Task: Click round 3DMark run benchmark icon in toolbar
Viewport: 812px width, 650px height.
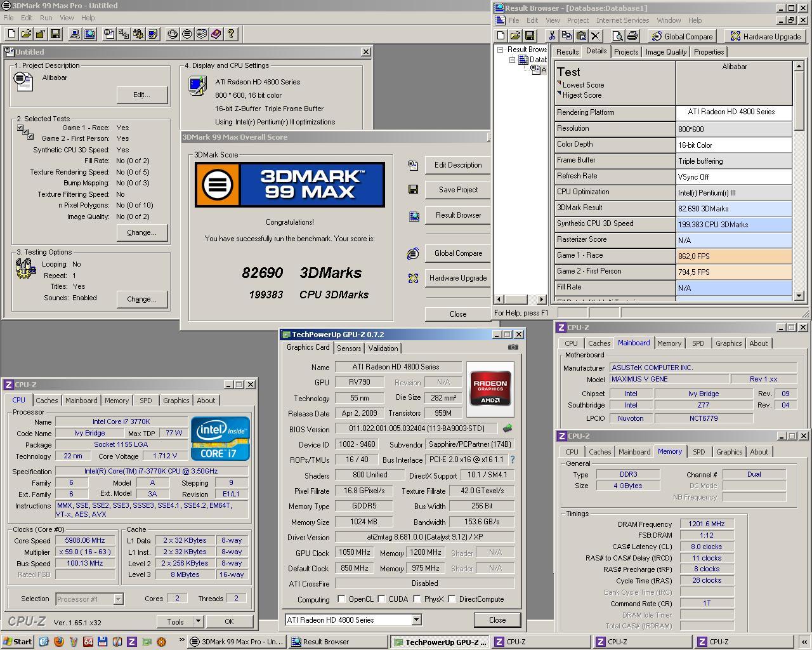Action: point(187,34)
